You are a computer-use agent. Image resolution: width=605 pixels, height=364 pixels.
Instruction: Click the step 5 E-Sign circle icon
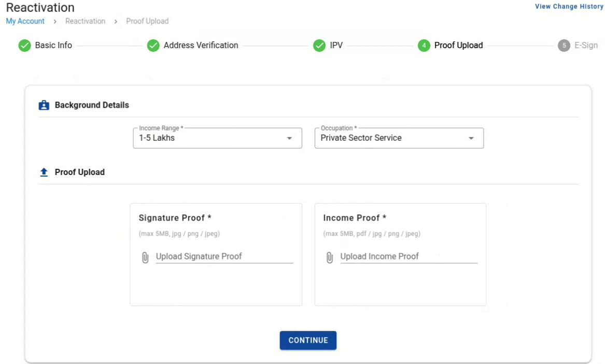point(564,46)
